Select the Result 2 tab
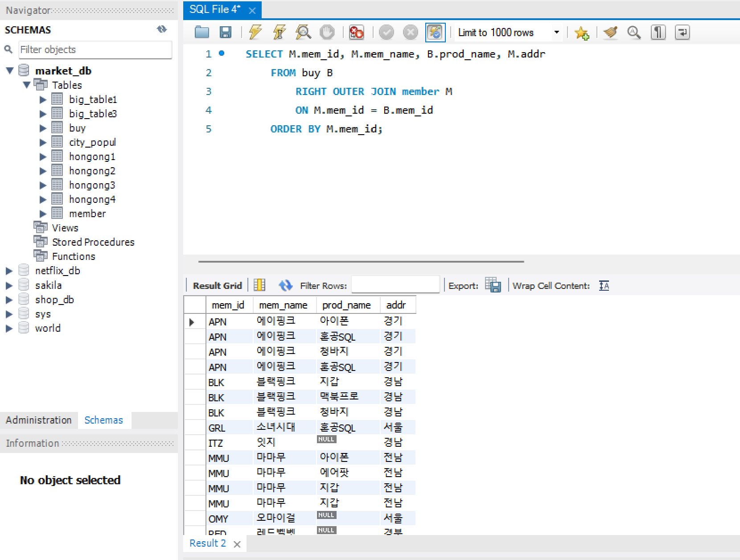 click(208, 543)
